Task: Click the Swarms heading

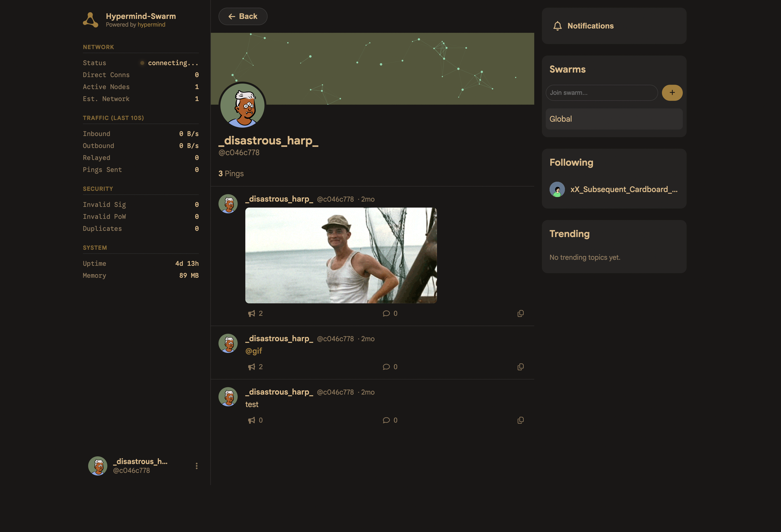Action: tap(568, 69)
